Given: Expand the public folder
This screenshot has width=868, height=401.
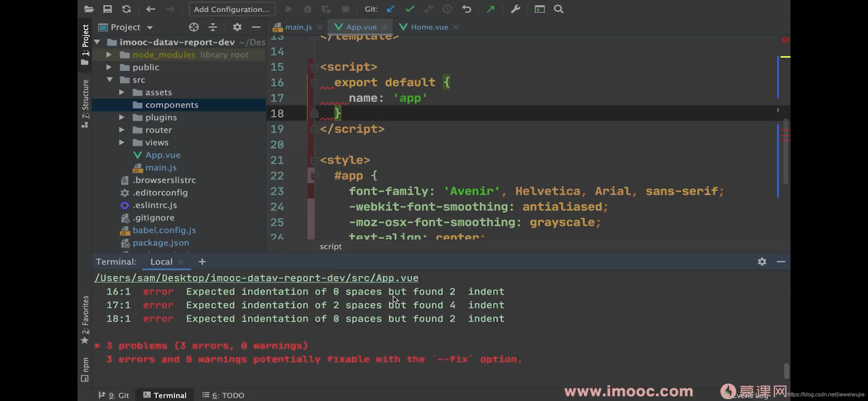Looking at the screenshot, I should click(x=109, y=67).
